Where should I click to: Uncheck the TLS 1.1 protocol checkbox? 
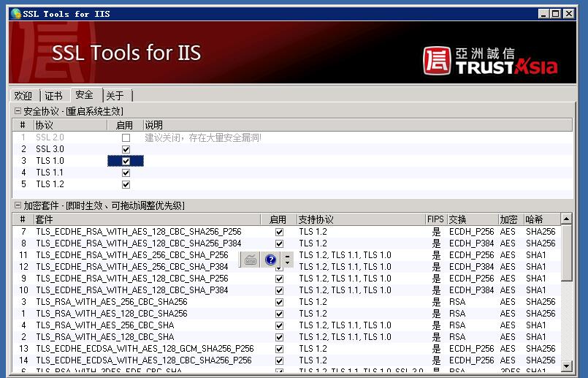(126, 173)
